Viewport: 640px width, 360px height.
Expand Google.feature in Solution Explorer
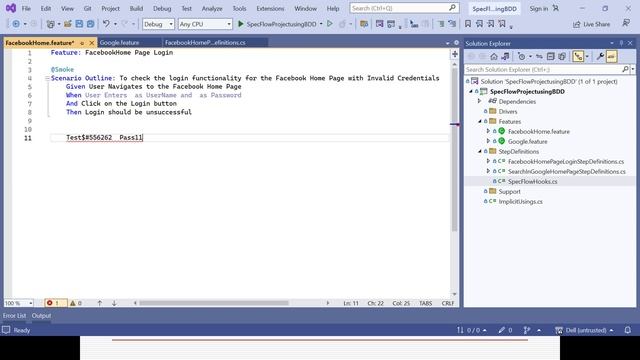click(x=488, y=141)
